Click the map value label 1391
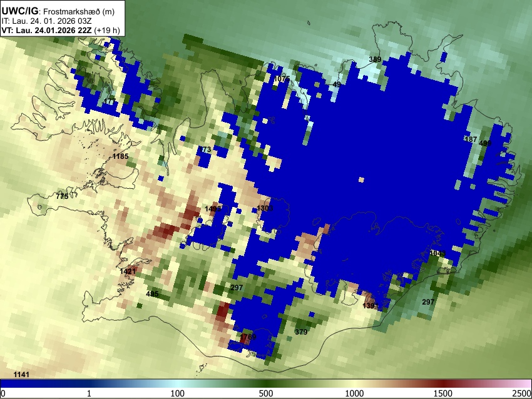Image resolution: width=532 pixels, height=399 pixels. [371, 306]
